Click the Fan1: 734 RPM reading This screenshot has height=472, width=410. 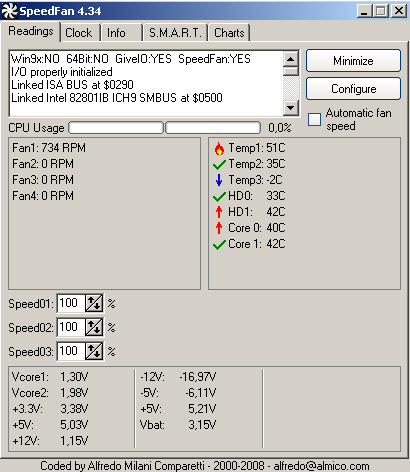(49, 148)
